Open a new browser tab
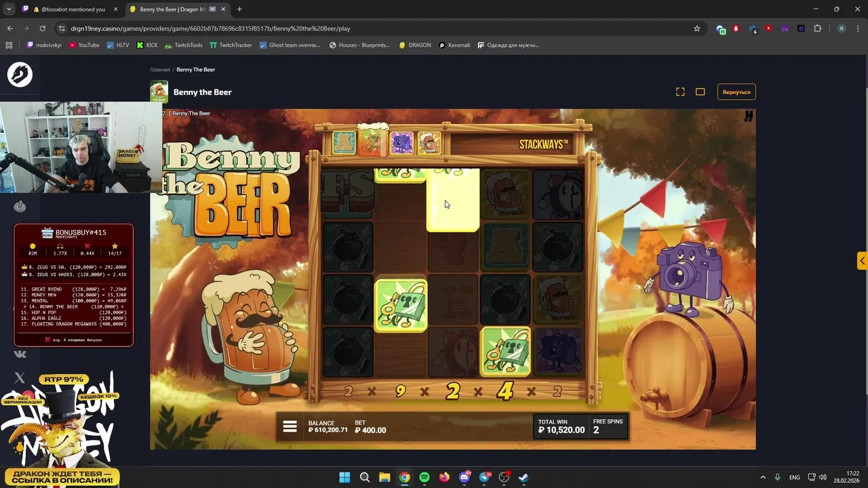Image resolution: width=868 pixels, height=488 pixels. (239, 9)
